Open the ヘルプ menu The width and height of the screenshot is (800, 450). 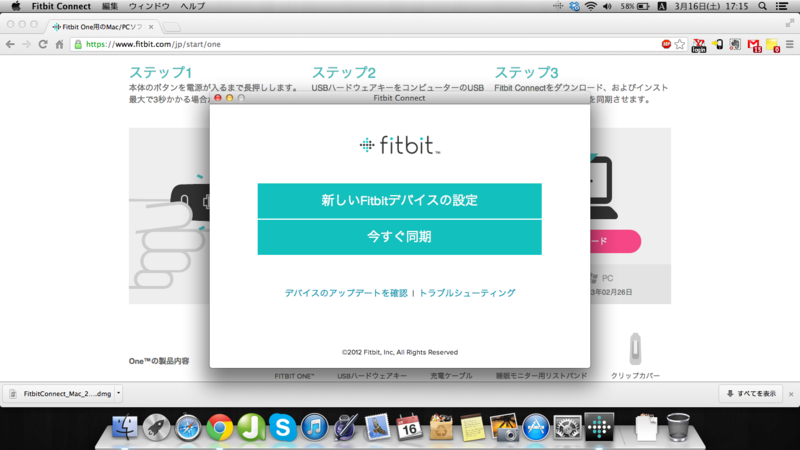[192, 6]
